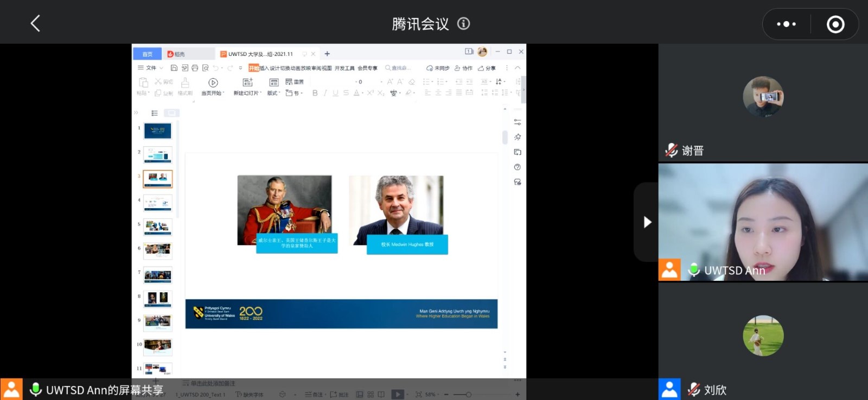Image resolution: width=868 pixels, height=400 pixels.
Task: Open the three-dots more options menu
Action: [786, 24]
